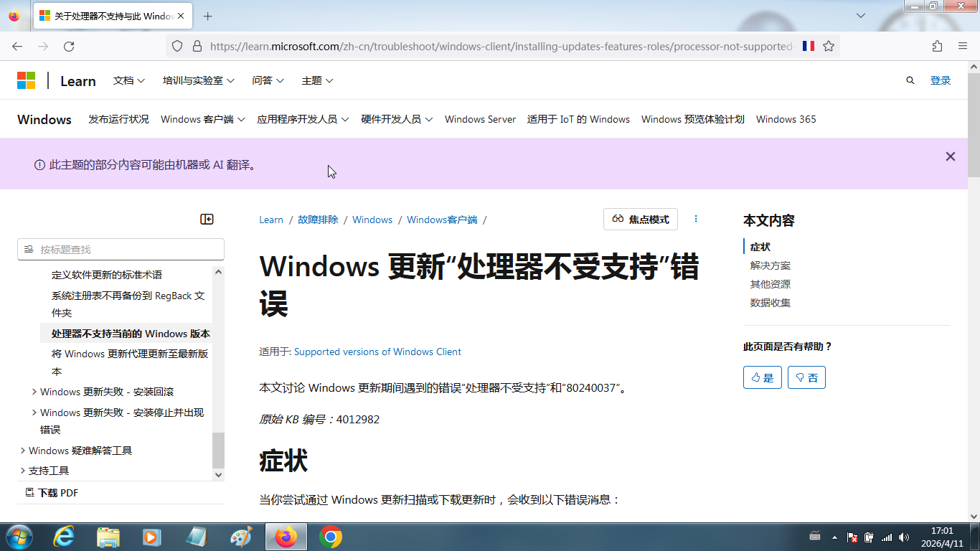Click the 下载 PDF link
This screenshot has height=551, width=980.
click(x=52, y=493)
